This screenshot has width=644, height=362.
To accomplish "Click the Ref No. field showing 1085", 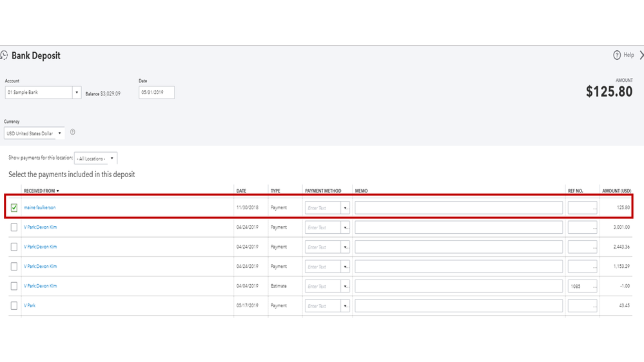I will coord(582,286).
